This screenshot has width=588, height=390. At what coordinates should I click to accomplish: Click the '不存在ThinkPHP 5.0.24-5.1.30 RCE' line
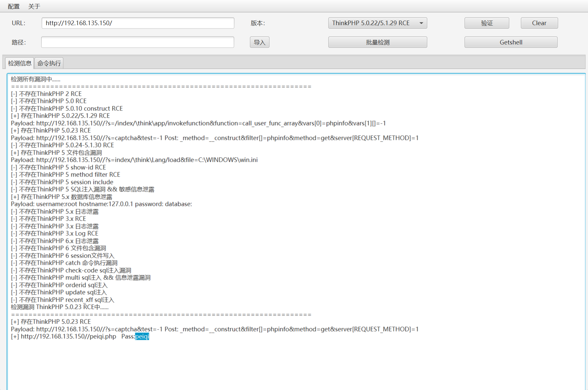[62, 145]
